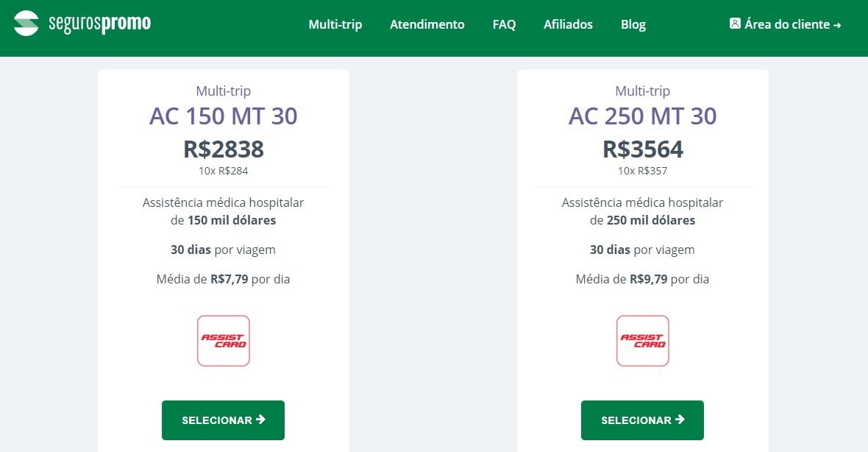868x452 pixels.
Task: Click the segurospromo wordmark in the header
Action: point(99,24)
